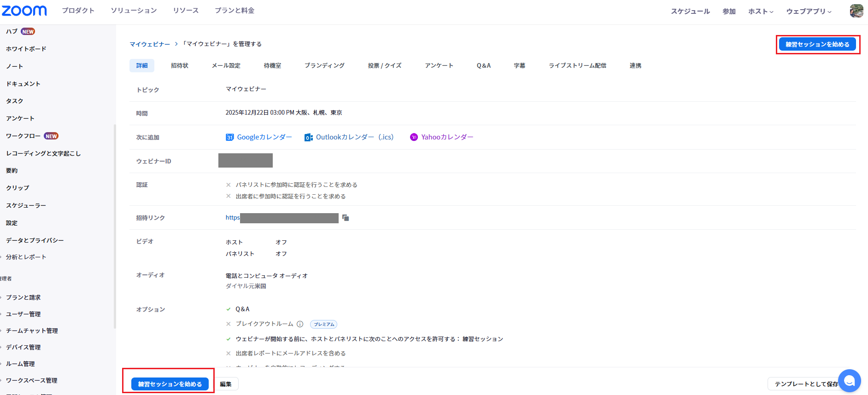The image size is (868, 395).
Task: Switch to the ブランディング tab
Action: [x=324, y=65]
